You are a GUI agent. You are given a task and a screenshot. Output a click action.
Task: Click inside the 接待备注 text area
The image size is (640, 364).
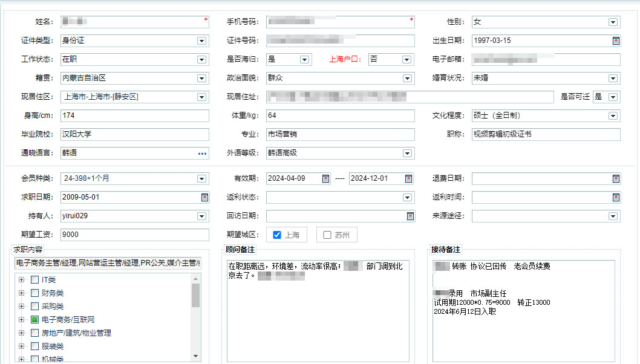point(524,311)
